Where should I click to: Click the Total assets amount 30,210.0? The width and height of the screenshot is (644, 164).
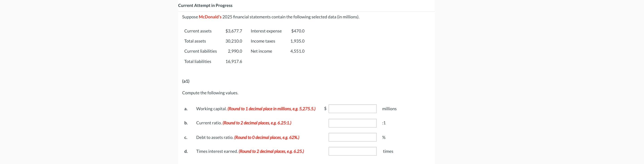coord(234,41)
